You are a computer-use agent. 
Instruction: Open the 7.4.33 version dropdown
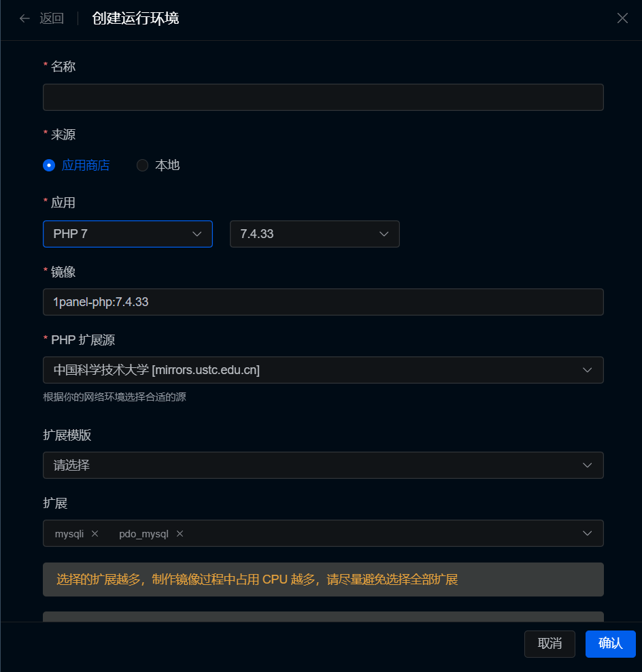(315, 234)
